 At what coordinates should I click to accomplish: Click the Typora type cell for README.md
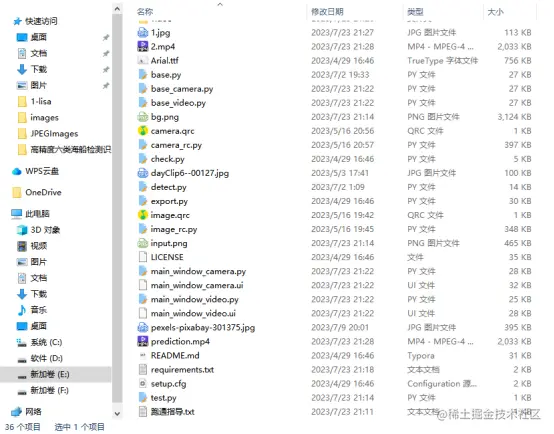pyautogui.click(x=421, y=356)
